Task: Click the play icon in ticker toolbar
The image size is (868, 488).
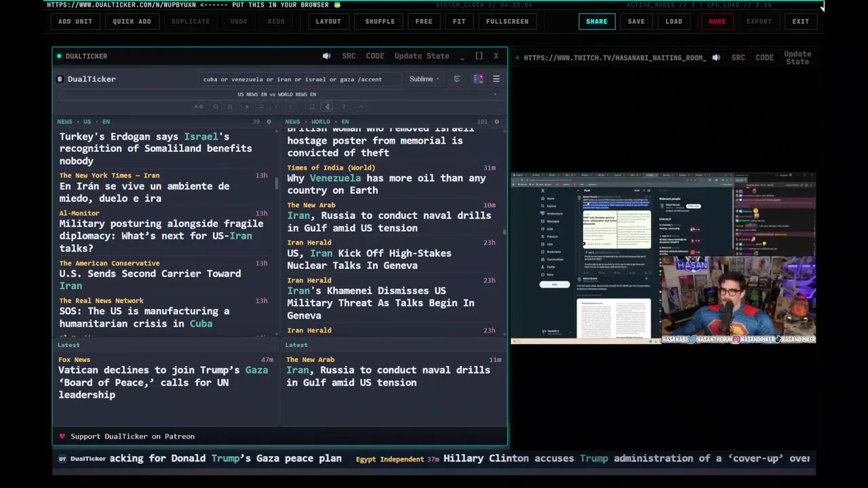Action: click(x=247, y=106)
